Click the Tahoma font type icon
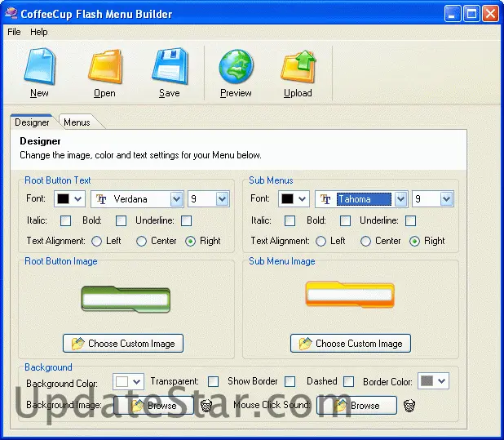Screen dimensions: 504x440 pyautogui.click(x=325, y=199)
